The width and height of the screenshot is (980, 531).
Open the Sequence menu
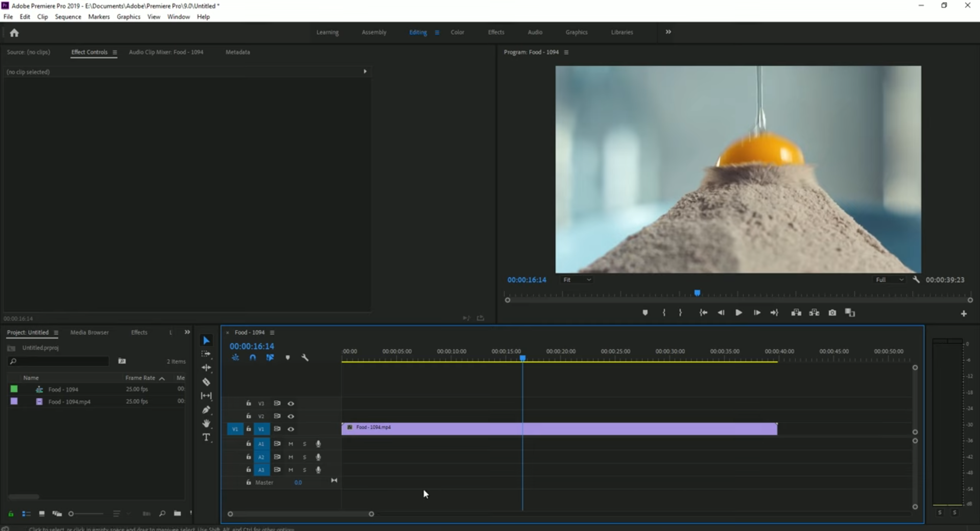coord(68,17)
